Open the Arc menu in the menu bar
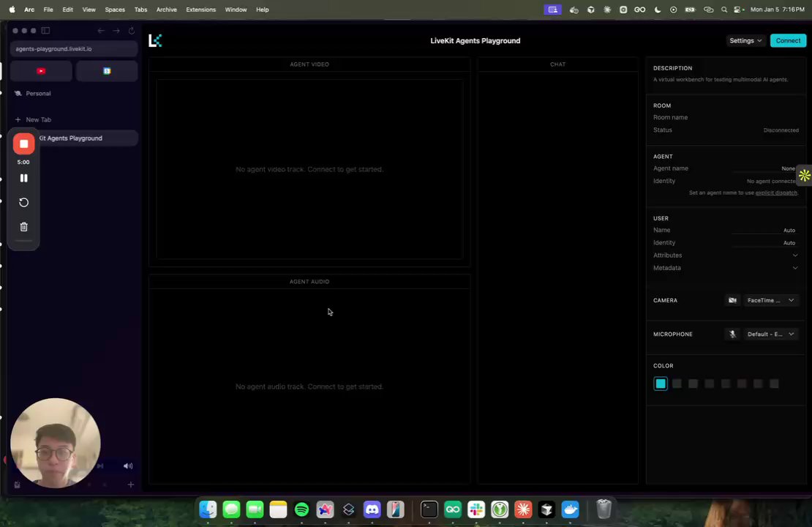This screenshot has width=812, height=527. coord(29,10)
